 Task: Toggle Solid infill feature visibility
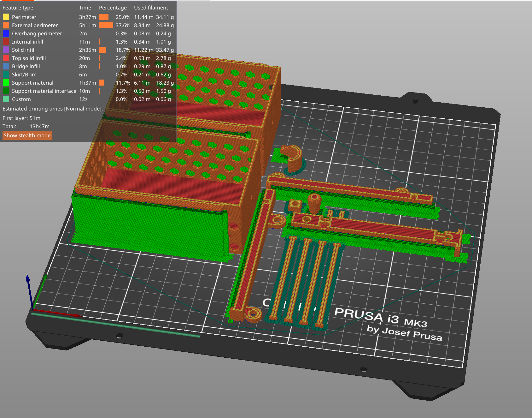(x=24, y=50)
